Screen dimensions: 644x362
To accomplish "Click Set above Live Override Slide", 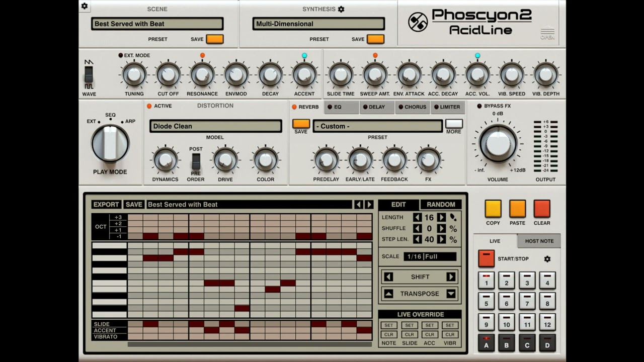I will pyautogui.click(x=410, y=325).
